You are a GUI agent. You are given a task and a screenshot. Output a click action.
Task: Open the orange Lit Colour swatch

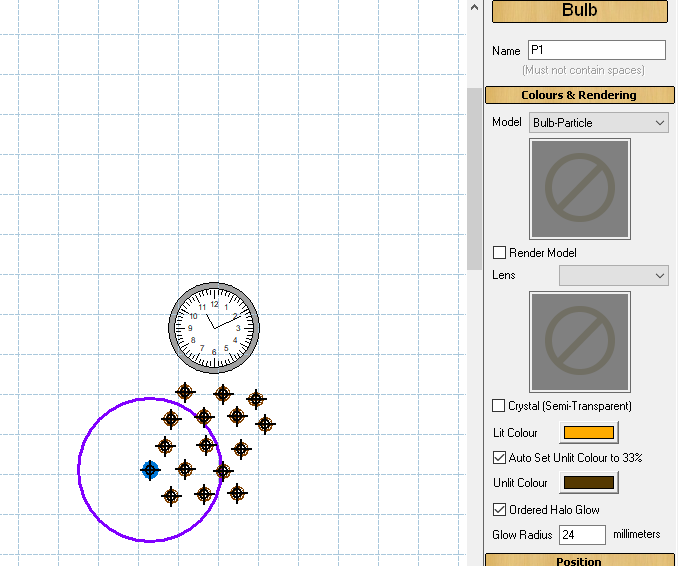589,432
